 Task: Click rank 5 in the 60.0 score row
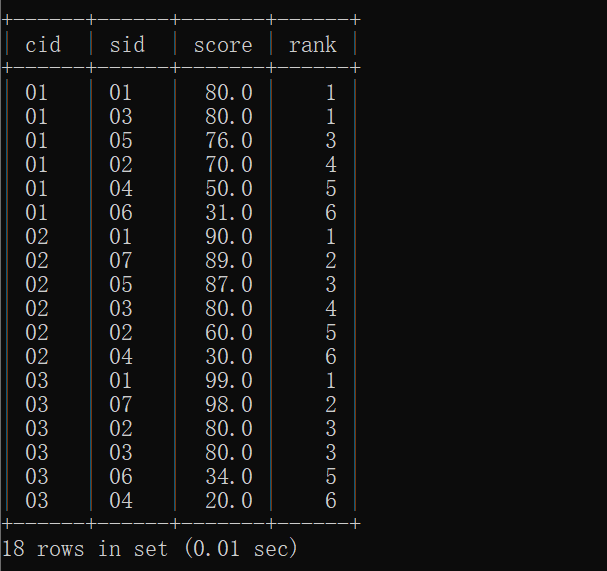pyautogui.click(x=331, y=333)
